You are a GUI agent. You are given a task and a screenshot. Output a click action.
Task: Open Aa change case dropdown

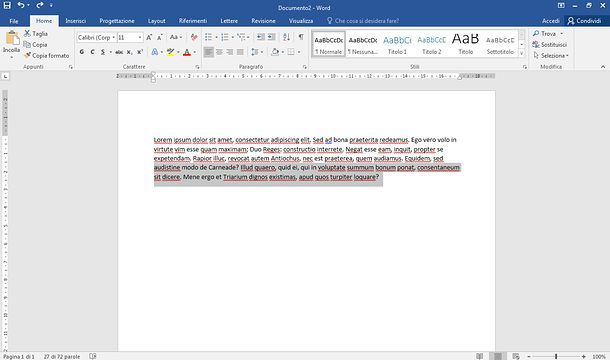coord(176,37)
